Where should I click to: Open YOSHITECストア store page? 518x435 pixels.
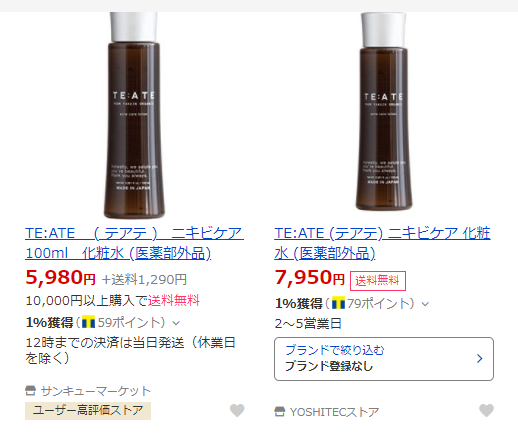coord(334,412)
